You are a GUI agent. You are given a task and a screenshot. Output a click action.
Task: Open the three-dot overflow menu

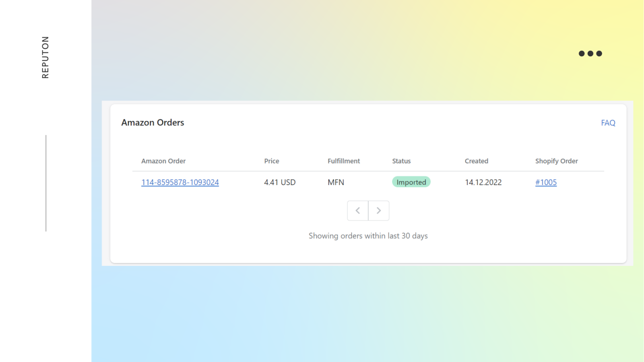pyautogui.click(x=590, y=53)
